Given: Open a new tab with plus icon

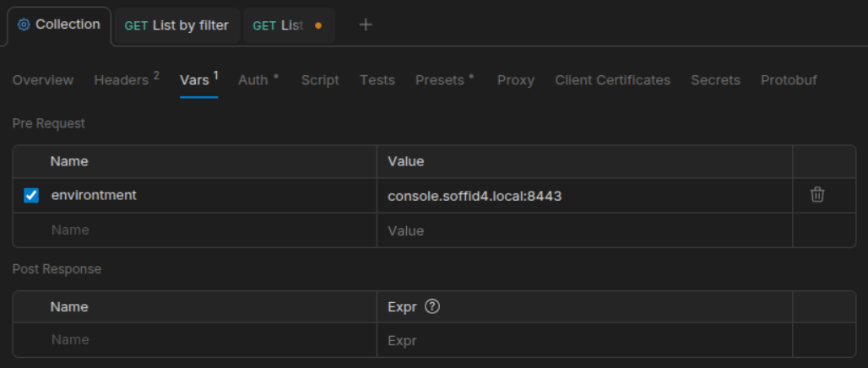Looking at the screenshot, I should (x=366, y=25).
